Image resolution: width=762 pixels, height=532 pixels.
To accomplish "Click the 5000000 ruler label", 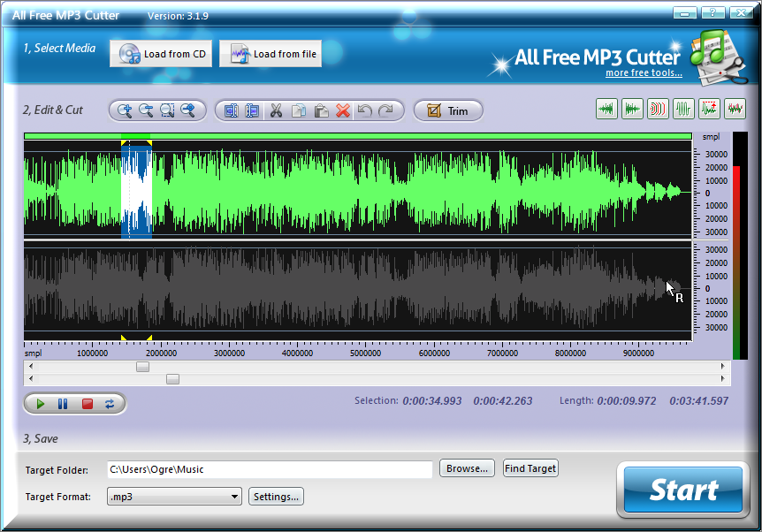I will pos(365,353).
